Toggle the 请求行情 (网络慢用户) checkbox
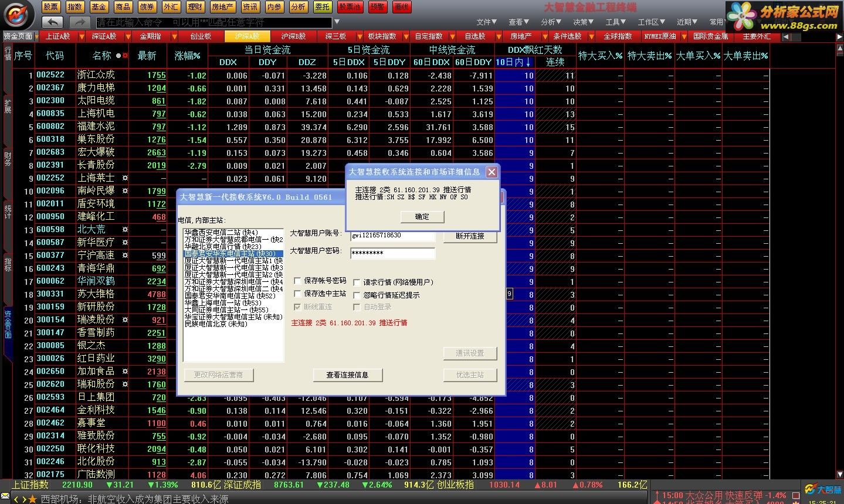The height and width of the screenshot is (504, 844). pyautogui.click(x=357, y=282)
